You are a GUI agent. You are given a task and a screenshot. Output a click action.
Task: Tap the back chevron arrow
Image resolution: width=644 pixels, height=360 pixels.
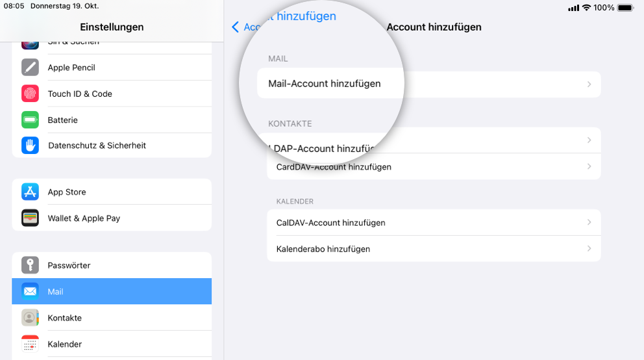pyautogui.click(x=236, y=27)
